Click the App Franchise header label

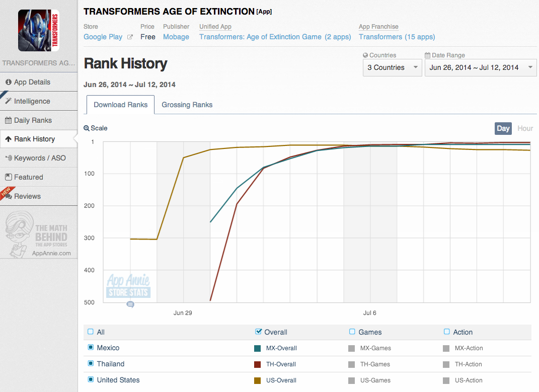point(378,27)
